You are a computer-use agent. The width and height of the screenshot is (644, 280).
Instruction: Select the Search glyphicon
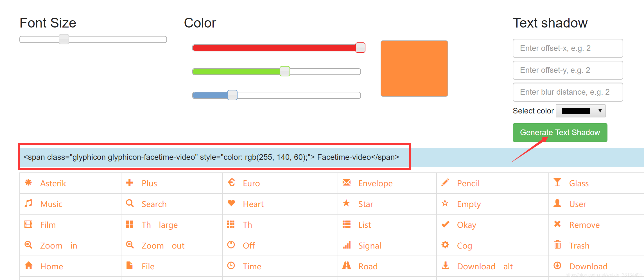click(x=153, y=204)
